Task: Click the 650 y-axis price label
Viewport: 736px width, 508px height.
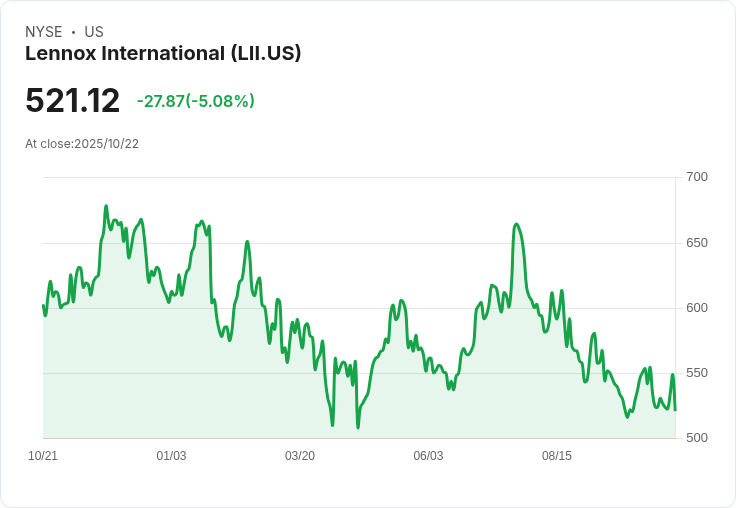Action: coord(697,243)
